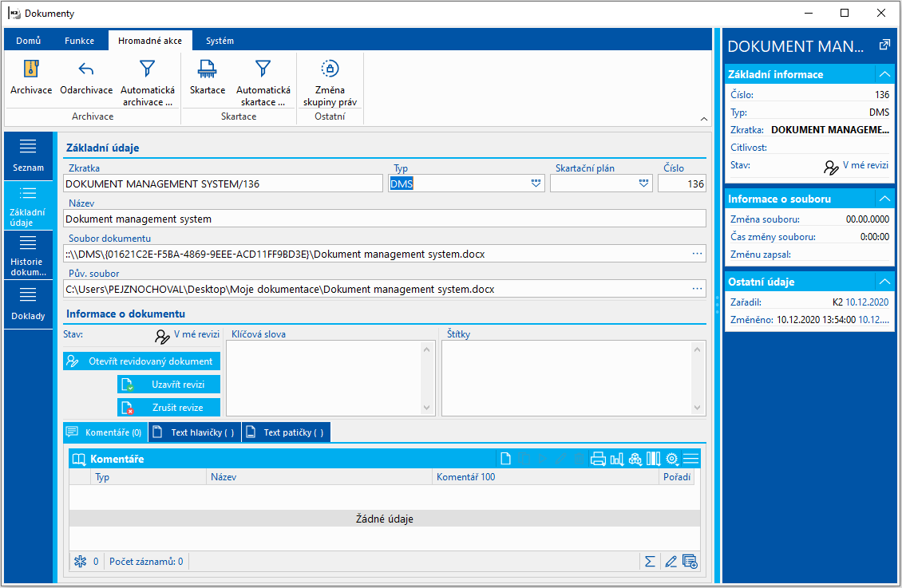The image size is (902, 588).
Task: Open the Typ dropdown list
Action: tap(536, 184)
